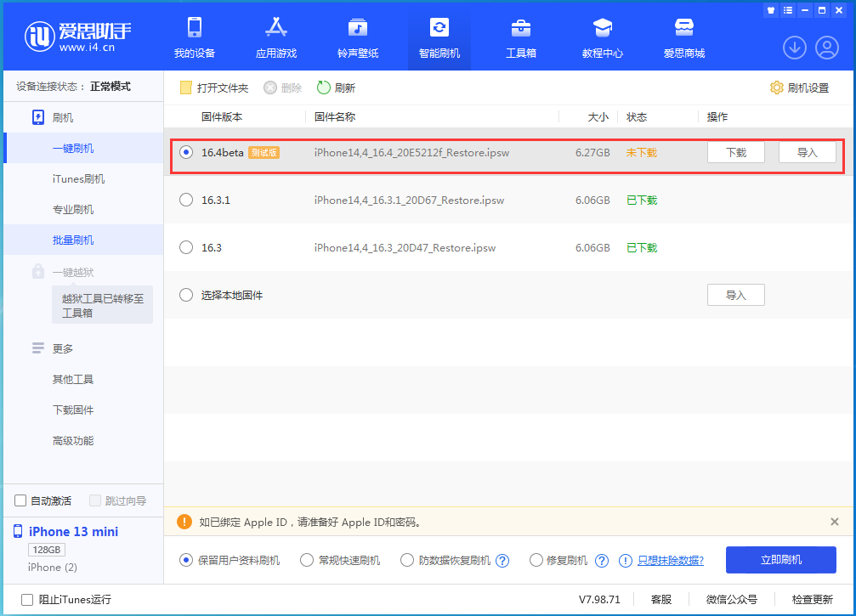Open download manager arrow icon
This screenshot has height=616, width=856.
pyautogui.click(x=794, y=48)
